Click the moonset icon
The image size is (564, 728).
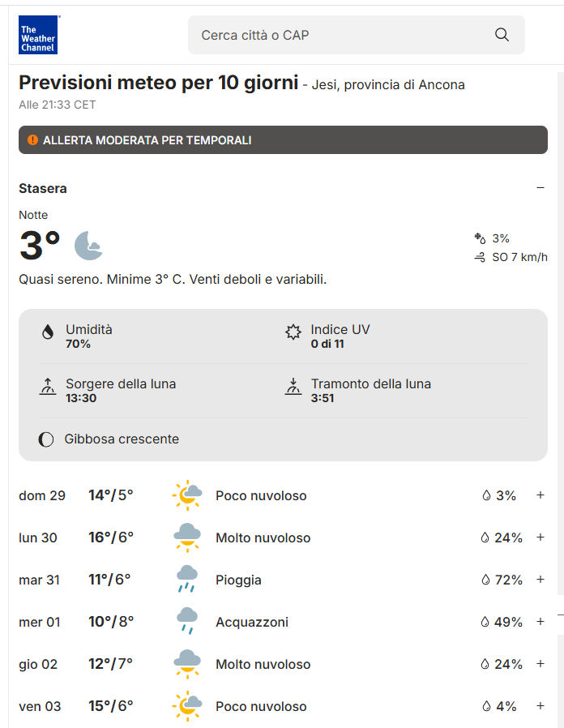[293, 386]
